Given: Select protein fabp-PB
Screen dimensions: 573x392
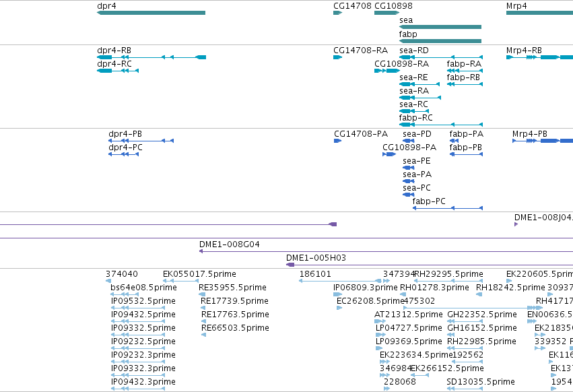Looking at the screenshot, I should coord(466,154).
